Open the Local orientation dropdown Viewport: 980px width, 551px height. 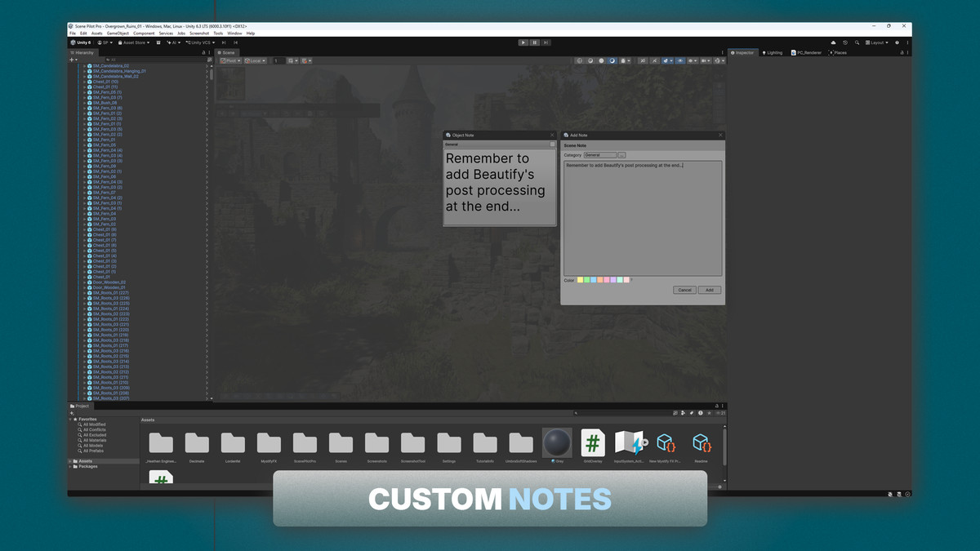click(x=255, y=60)
